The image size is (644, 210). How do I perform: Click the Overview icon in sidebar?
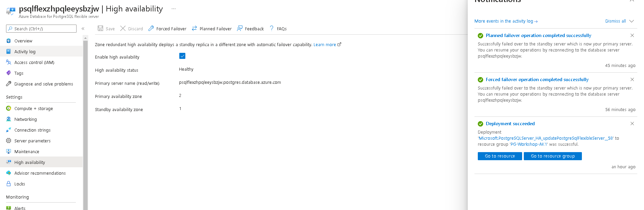9,41
